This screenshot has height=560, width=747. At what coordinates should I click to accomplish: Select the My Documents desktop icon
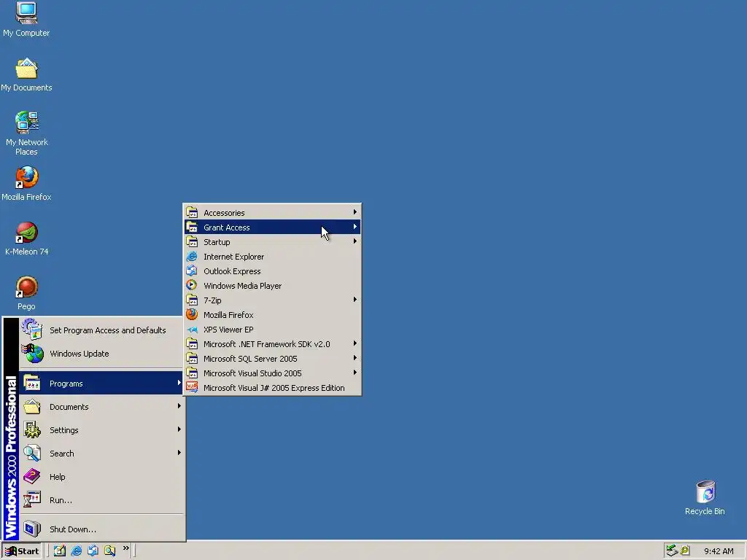coord(26,75)
